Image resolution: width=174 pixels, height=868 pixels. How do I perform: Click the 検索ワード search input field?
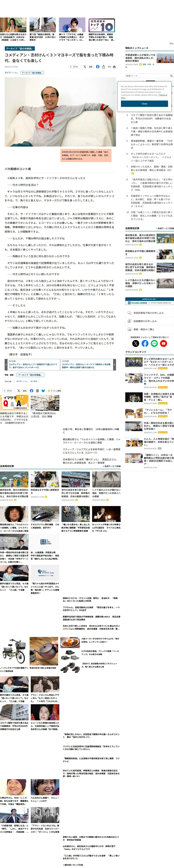[x=147, y=76]
